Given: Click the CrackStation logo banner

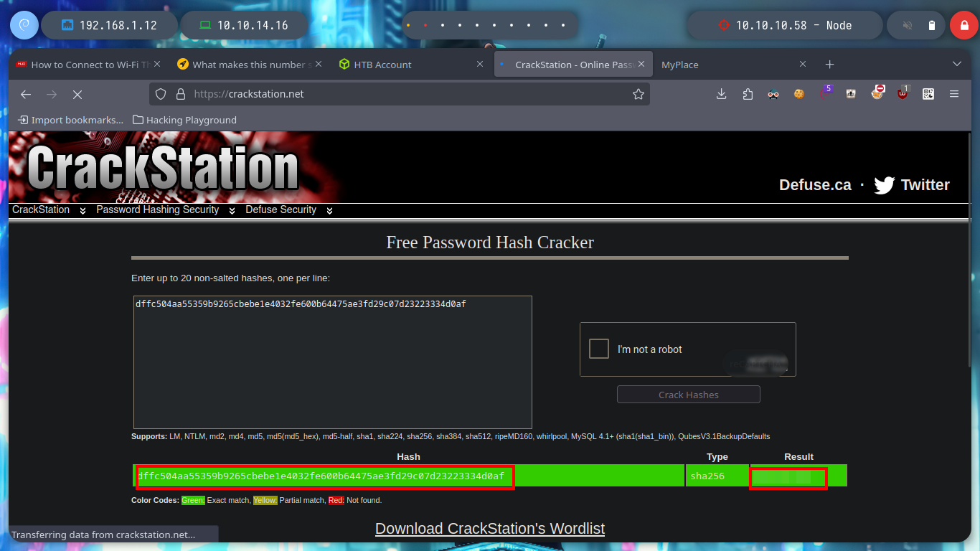Looking at the screenshot, I should tap(164, 167).
